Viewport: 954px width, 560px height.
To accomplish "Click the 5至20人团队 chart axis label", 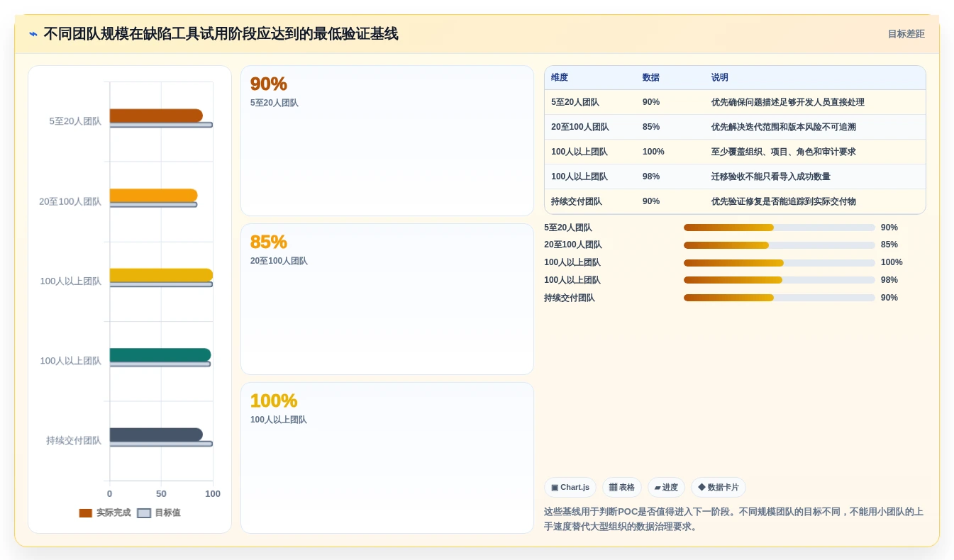I will coord(75,121).
